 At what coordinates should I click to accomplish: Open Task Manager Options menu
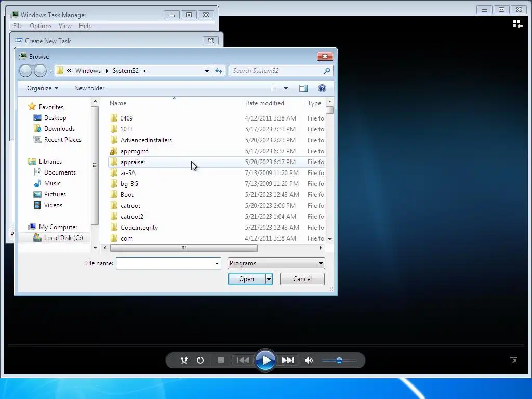coord(41,26)
